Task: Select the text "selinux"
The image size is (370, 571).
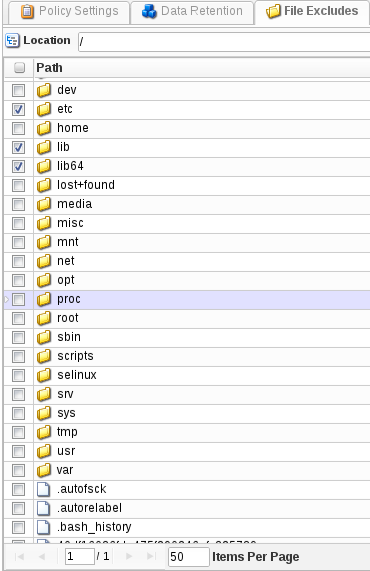Action: click(77, 375)
